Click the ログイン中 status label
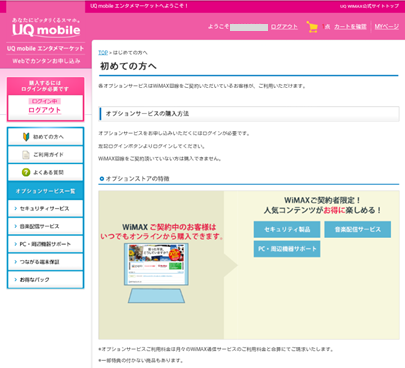The image size is (405, 368). pyautogui.click(x=45, y=101)
